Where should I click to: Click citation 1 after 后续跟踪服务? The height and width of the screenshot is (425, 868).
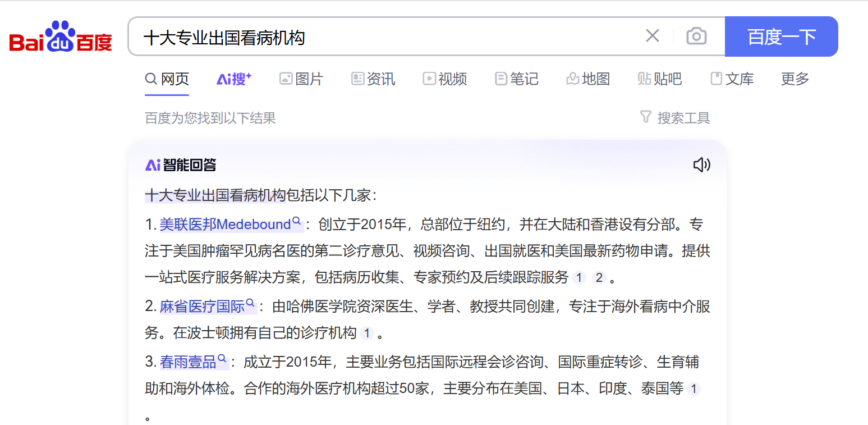tap(580, 278)
